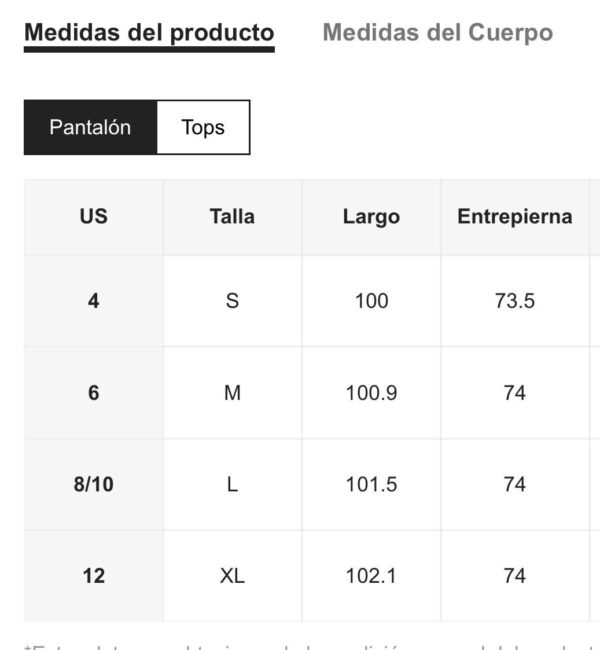Click the M size cell

(x=233, y=393)
